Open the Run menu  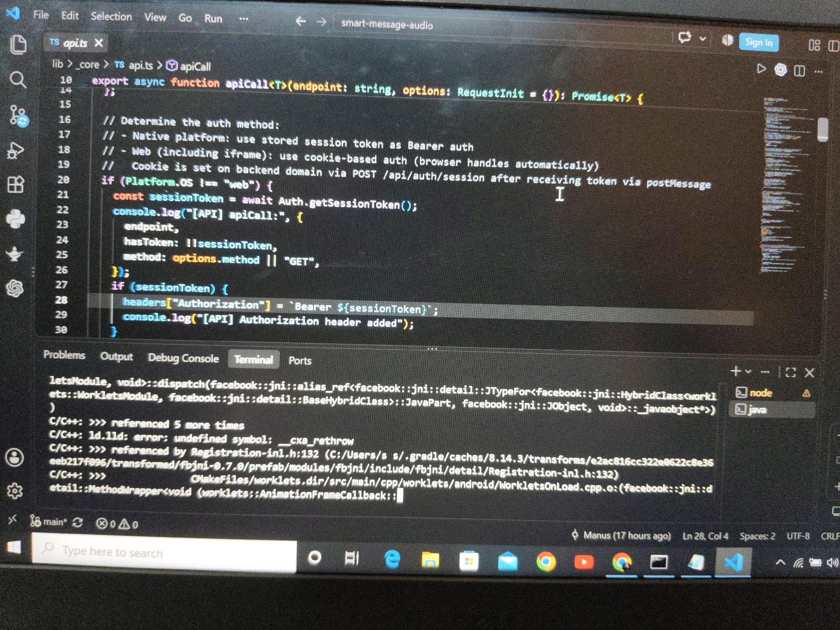(x=213, y=19)
